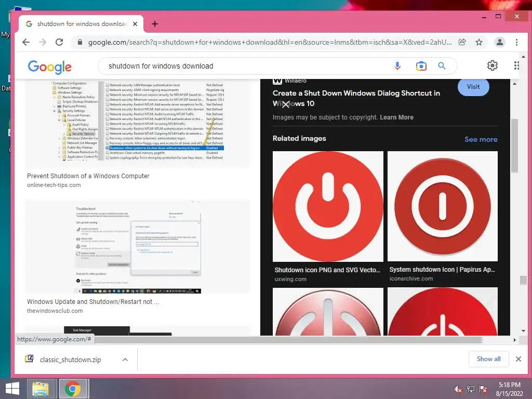The image size is (532, 399).
Task: Open the online-tech-tips policy screenshot thumbnail
Action: [x=137, y=124]
